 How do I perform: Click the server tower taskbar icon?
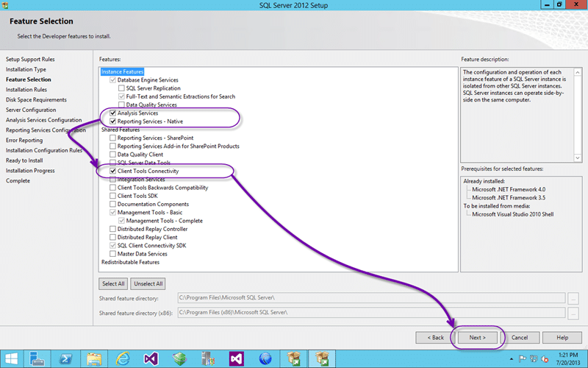(x=208, y=358)
